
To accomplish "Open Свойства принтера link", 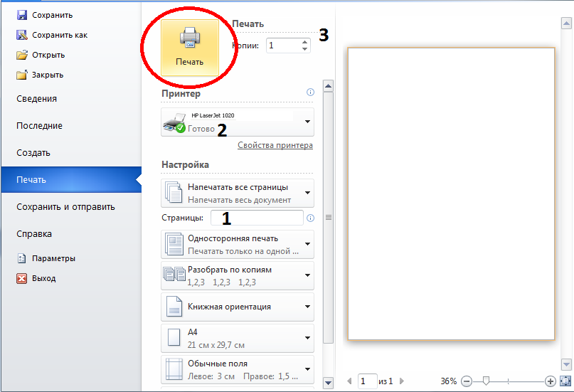I will tap(275, 145).
